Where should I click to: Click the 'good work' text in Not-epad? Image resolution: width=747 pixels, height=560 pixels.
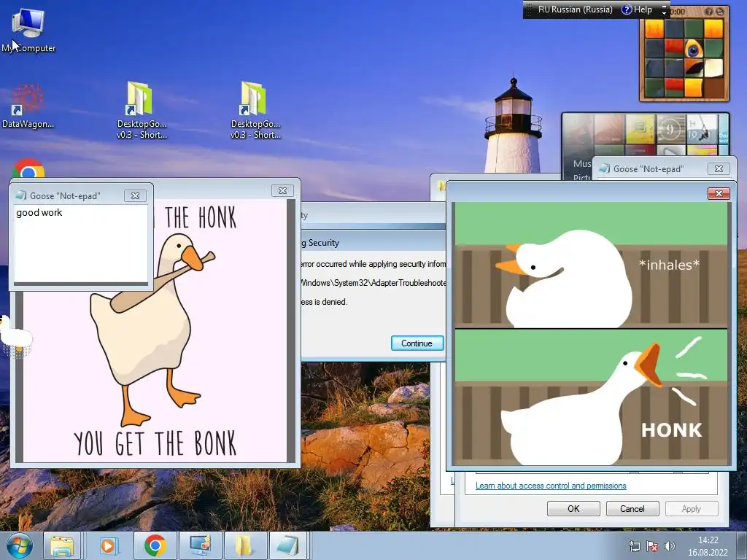tap(39, 212)
